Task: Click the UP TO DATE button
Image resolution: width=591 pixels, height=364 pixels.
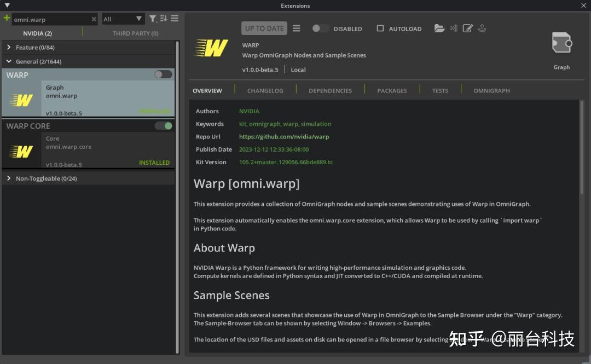Action: (264, 28)
